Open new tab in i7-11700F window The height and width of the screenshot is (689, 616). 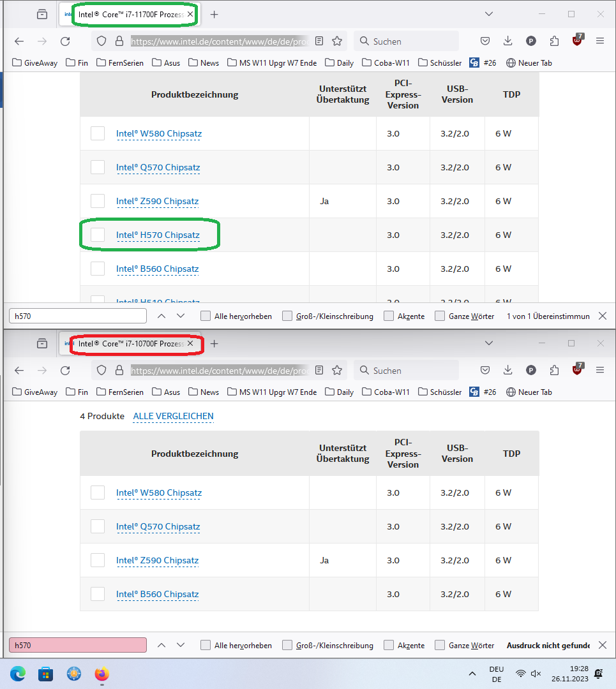tap(214, 15)
